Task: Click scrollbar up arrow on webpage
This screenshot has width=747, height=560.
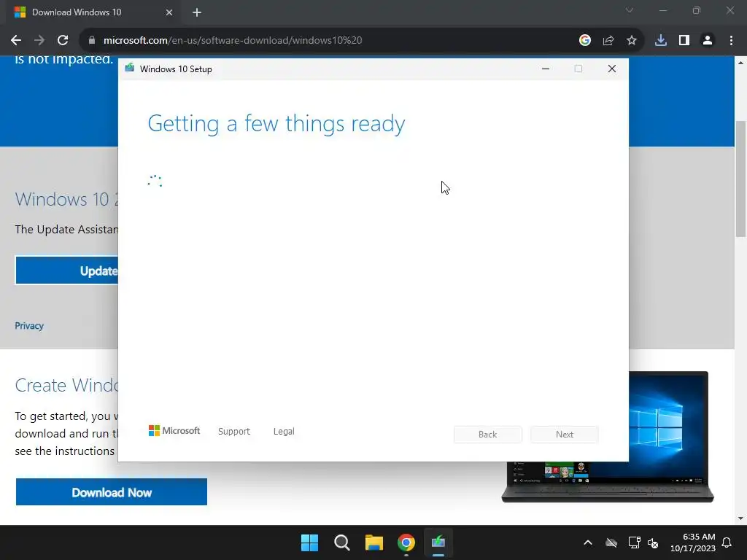Action: 740,63
